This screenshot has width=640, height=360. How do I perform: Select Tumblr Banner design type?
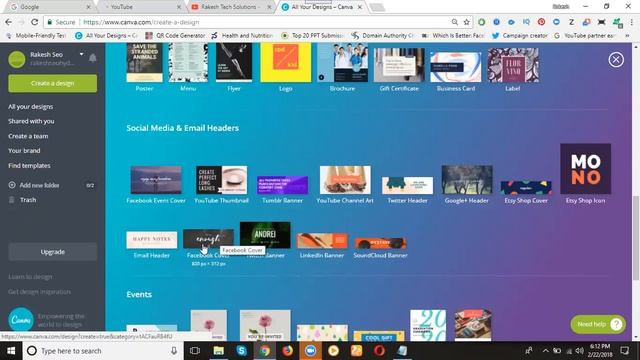[x=282, y=185]
